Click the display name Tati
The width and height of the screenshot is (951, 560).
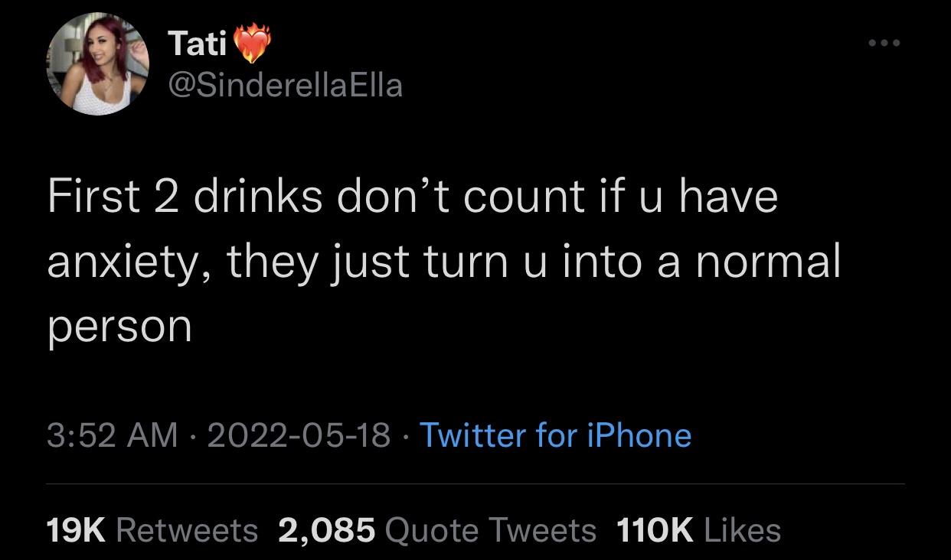click(197, 44)
